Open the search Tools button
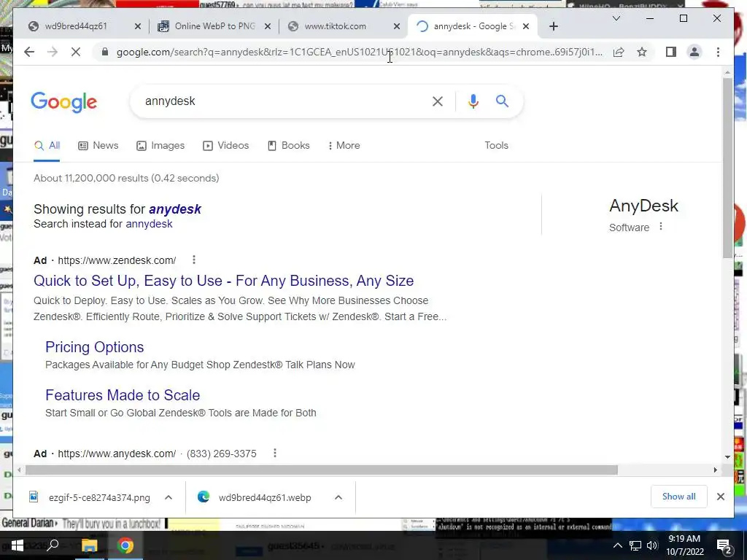747x560 pixels. pyautogui.click(x=496, y=146)
